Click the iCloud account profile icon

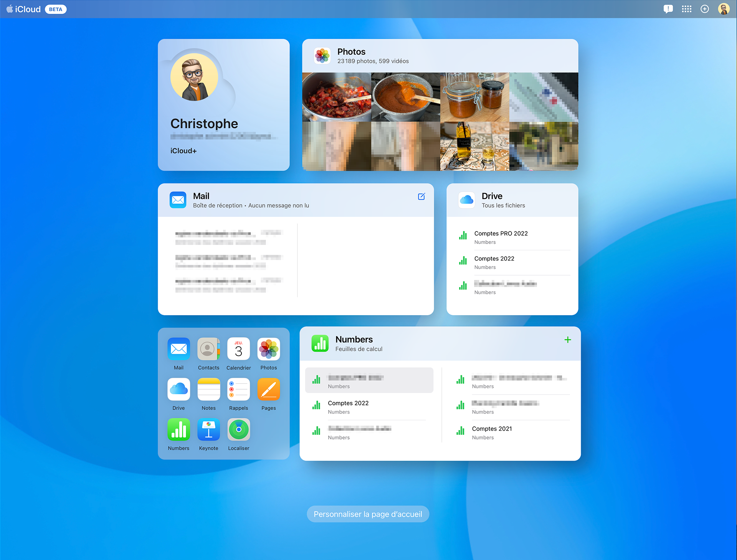(724, 9)
